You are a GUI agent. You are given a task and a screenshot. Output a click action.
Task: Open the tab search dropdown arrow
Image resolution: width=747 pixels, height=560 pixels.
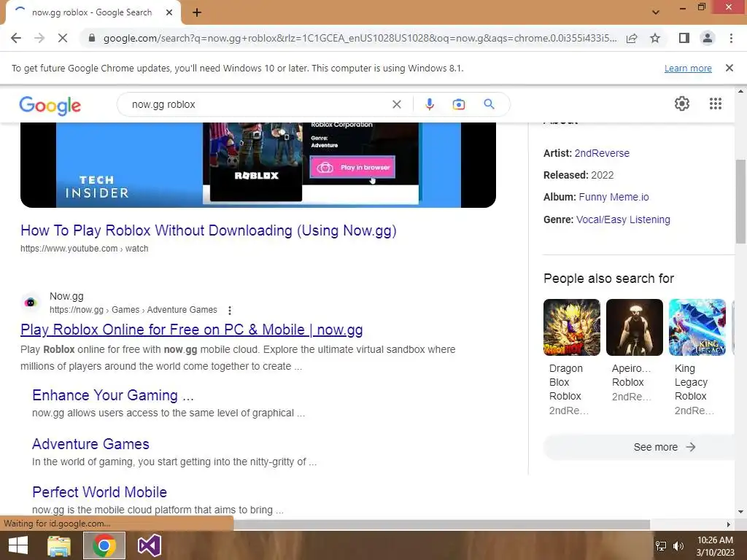click(x=656, y=12)
